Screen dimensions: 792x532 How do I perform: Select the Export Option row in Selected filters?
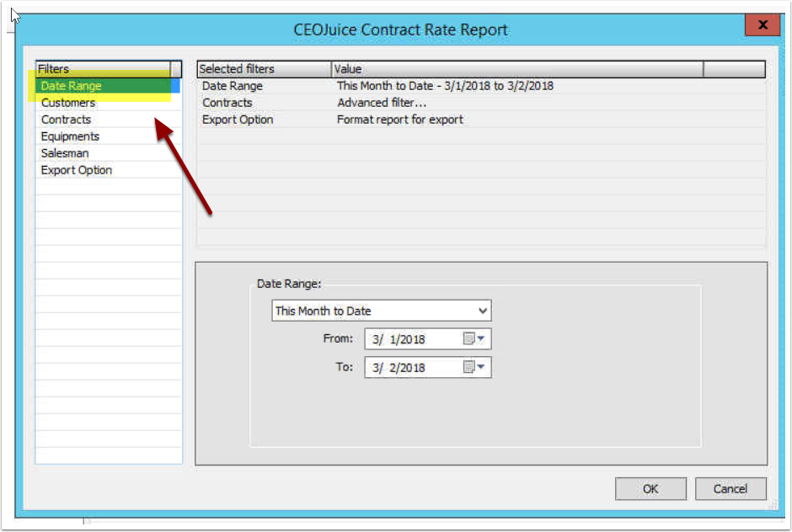pyautogui.click(x=481, y=120)
